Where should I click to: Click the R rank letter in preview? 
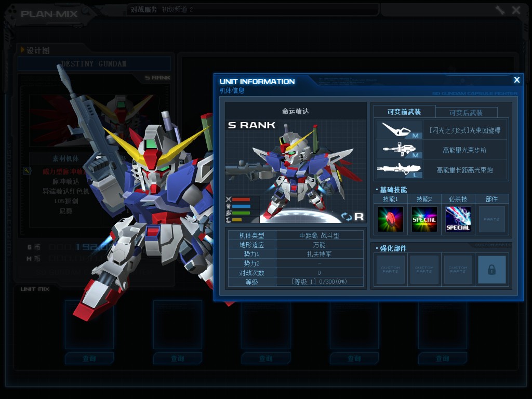359,217
